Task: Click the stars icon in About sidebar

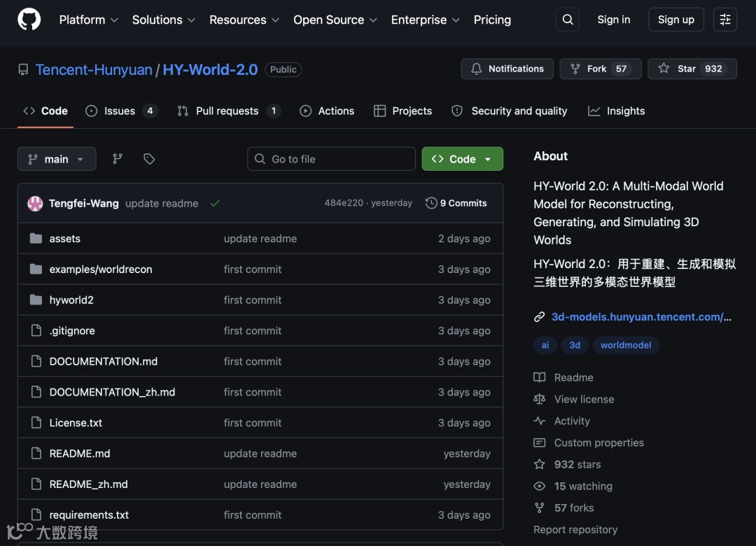Action: (540, 464)
